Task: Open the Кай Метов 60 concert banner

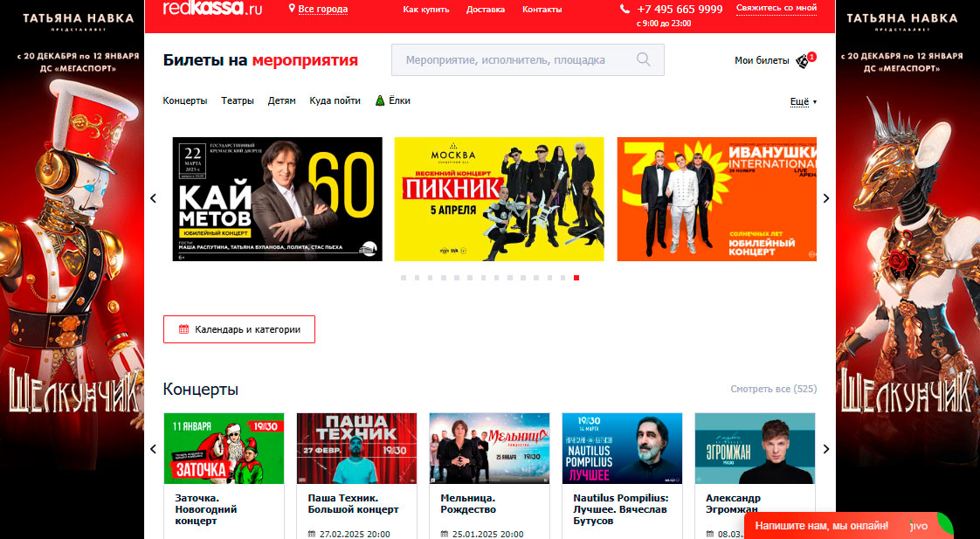Action: (278, 199)
